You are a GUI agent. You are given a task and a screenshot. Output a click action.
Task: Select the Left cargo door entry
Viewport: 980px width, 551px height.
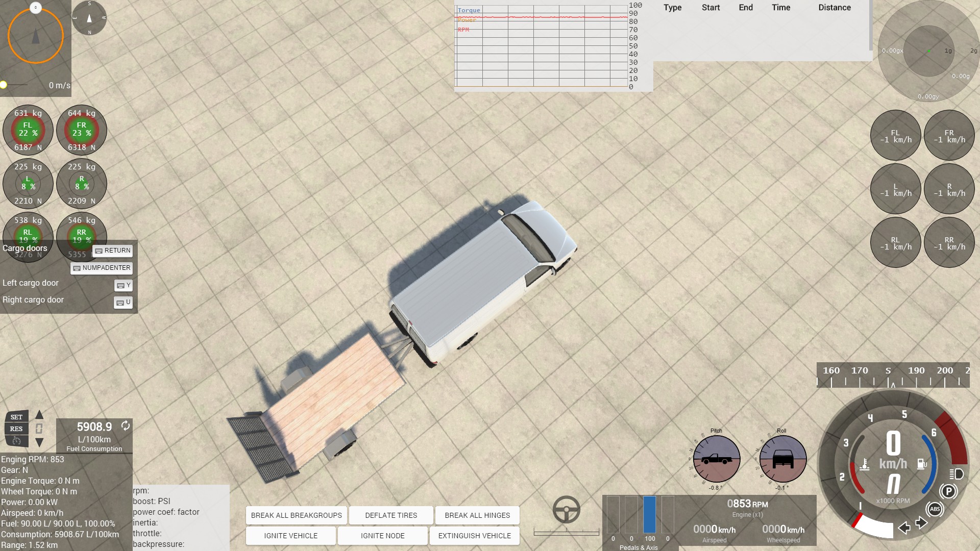point(31,283)
